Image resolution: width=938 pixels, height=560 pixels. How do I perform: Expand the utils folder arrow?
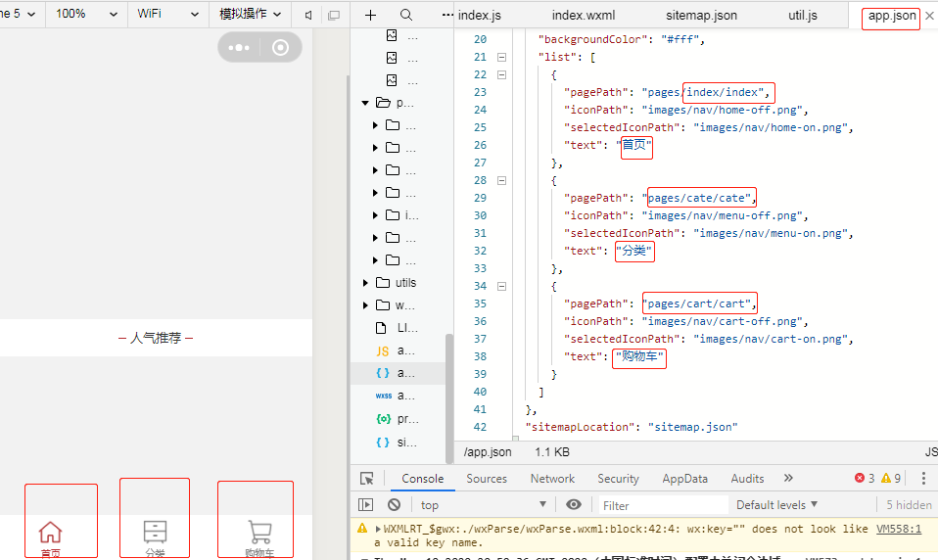coord(365,282)
